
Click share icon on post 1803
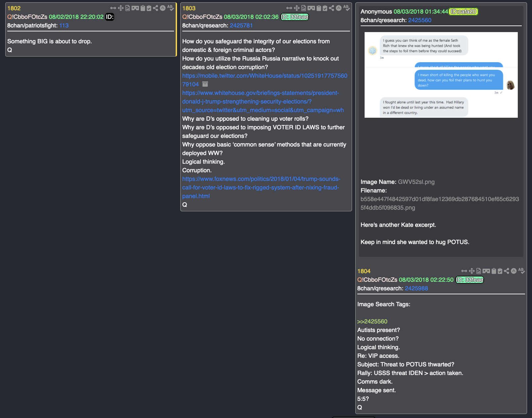coord(332,8)
